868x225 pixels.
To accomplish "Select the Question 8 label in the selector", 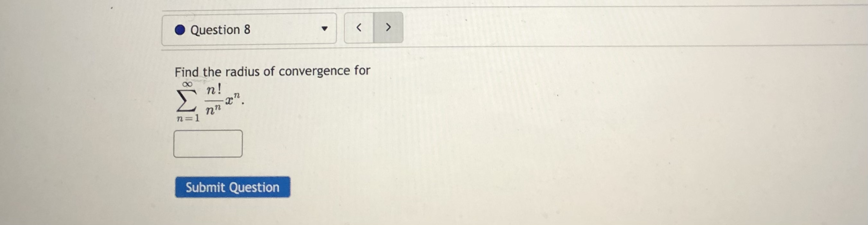I will [220, 30].
